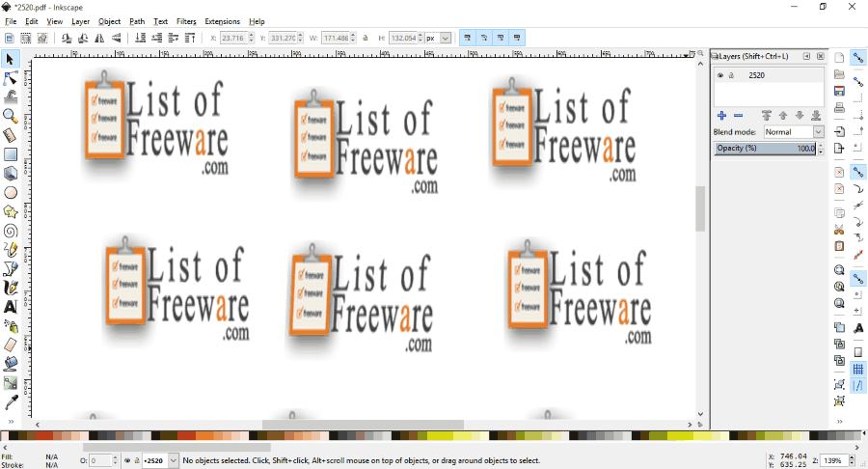This screenshot has width=868, height=469.
Task: Select the Ellipse circle tool
Action: pyautogui.click(x=10, y=193)
